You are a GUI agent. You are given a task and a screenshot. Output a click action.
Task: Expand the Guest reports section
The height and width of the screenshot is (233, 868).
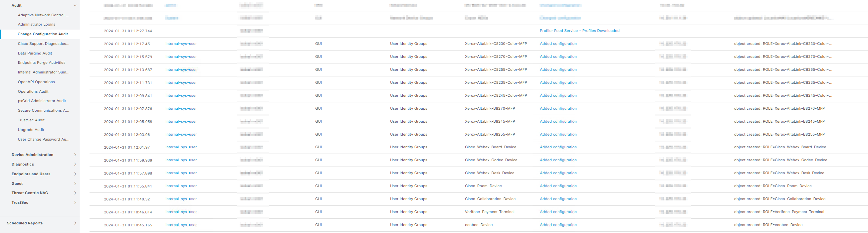tap(75, 183)
